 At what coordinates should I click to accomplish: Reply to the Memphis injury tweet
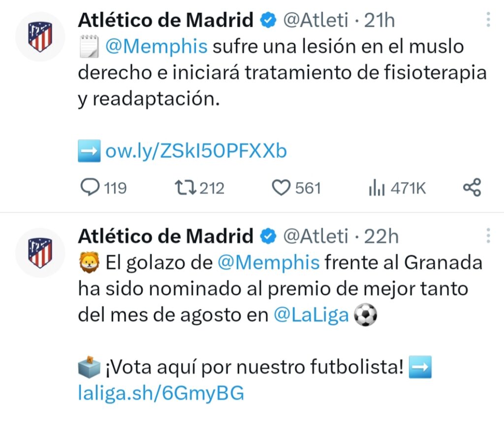pos(90,188)
